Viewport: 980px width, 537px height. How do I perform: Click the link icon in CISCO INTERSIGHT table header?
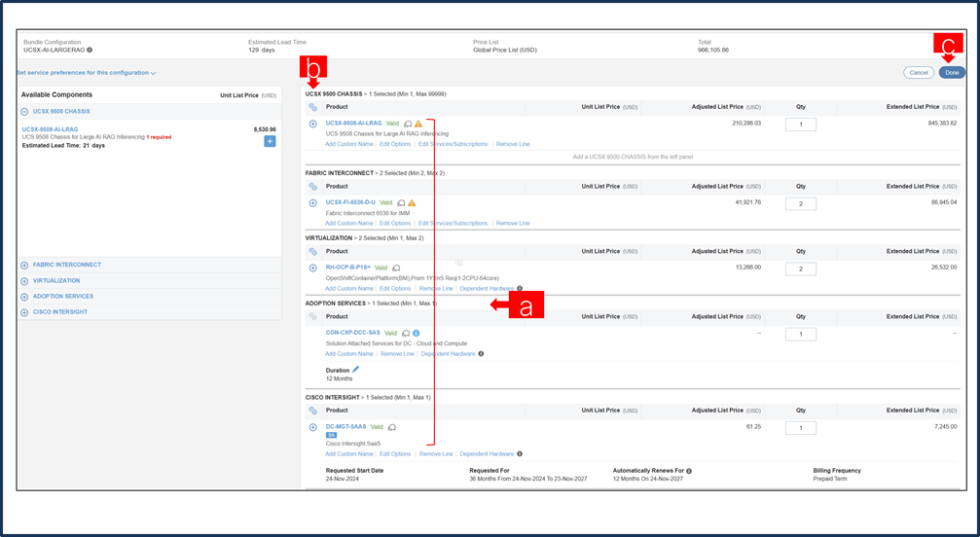(313, 411)
